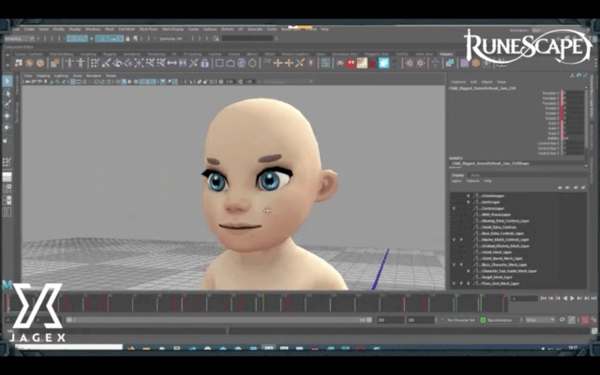This screenshot has height=375, width=600.
Task: Open the No Character Set dropdown
Action: click(460, 320)
